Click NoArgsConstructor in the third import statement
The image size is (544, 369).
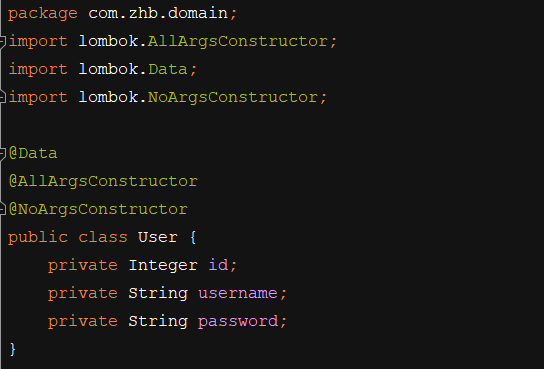pos(233,97)
